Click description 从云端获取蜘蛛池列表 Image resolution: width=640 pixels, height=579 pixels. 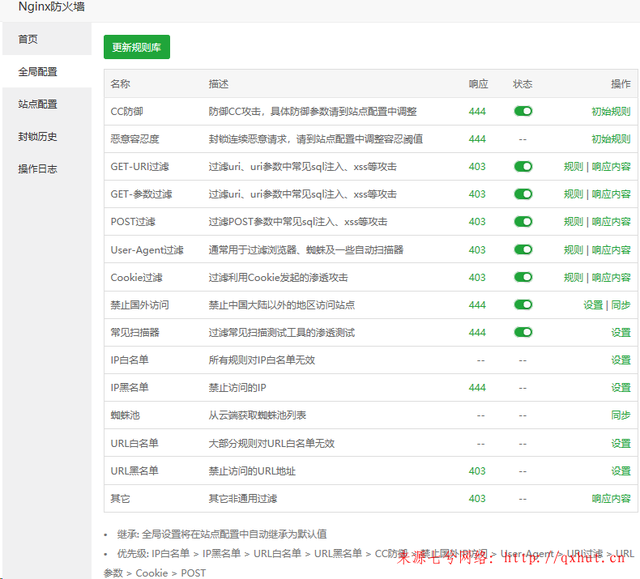point(257,415)
